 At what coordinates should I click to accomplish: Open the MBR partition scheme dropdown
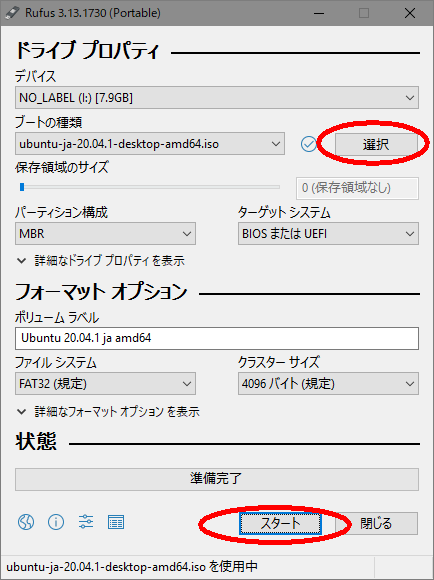[x=105, y=233]
